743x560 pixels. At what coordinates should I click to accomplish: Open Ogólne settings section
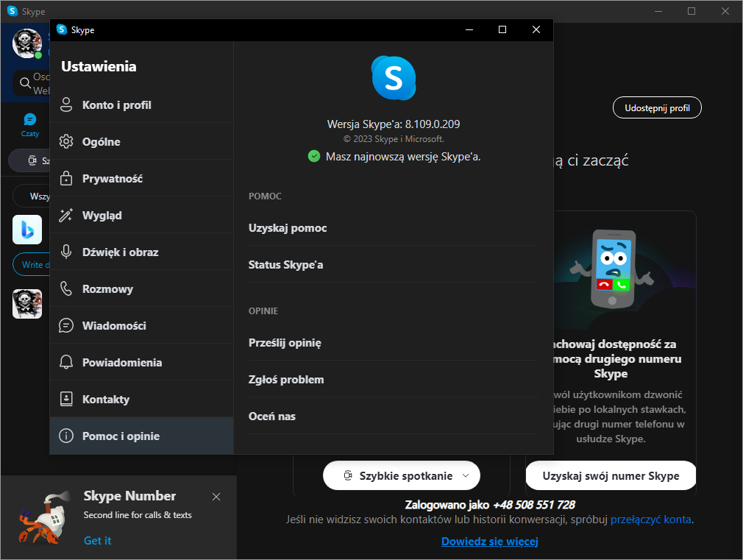pyautogui.click(x=141, y=142)
